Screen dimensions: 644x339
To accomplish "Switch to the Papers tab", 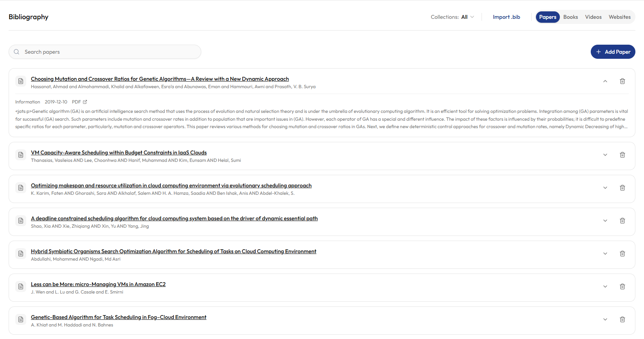I will pos(548,17).
